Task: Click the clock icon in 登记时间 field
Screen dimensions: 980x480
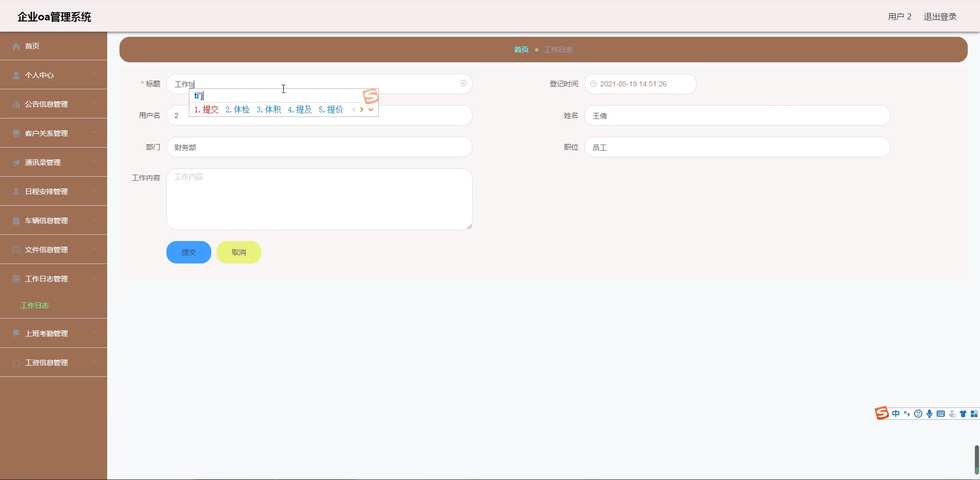Action: pyautogui.click(x=594, y=84)
